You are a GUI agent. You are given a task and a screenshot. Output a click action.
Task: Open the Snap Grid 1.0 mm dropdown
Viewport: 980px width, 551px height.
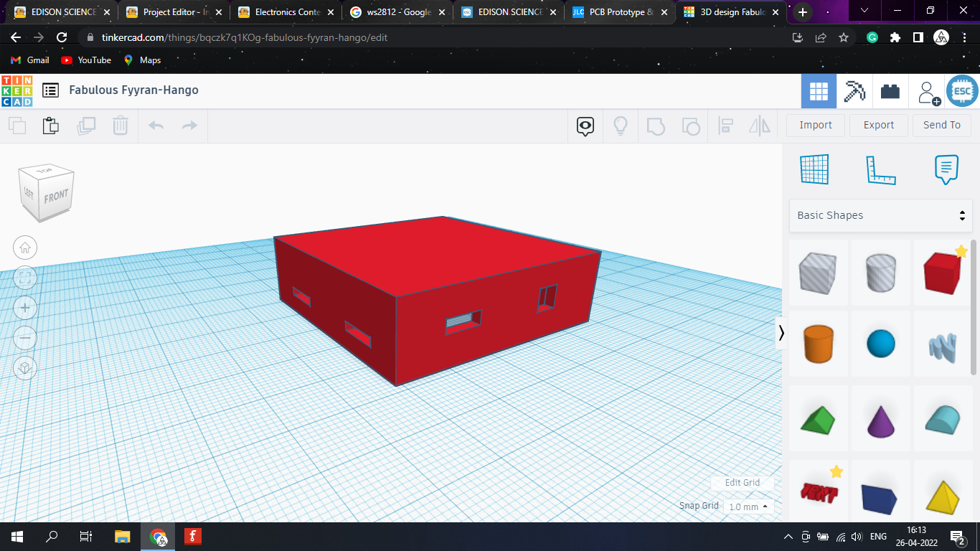748,507
